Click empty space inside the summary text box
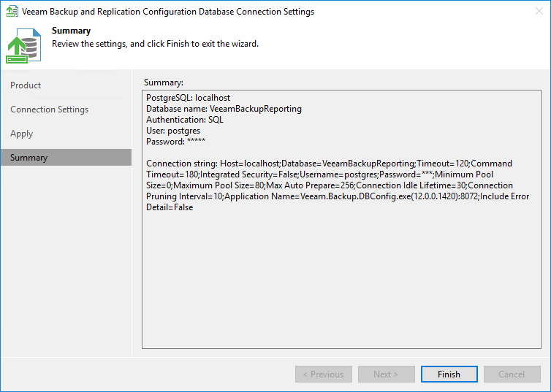Viewport: 551px width, 392px height. point(341,285)
